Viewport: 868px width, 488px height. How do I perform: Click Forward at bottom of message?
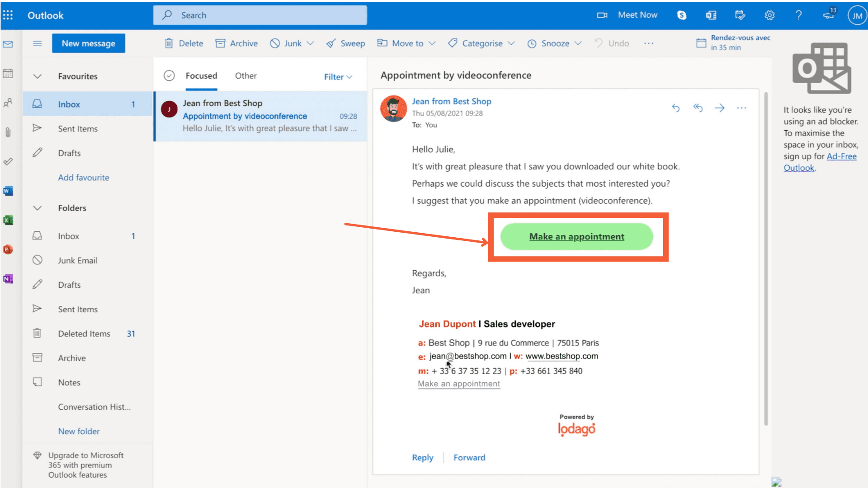click(x=469, y=458)
